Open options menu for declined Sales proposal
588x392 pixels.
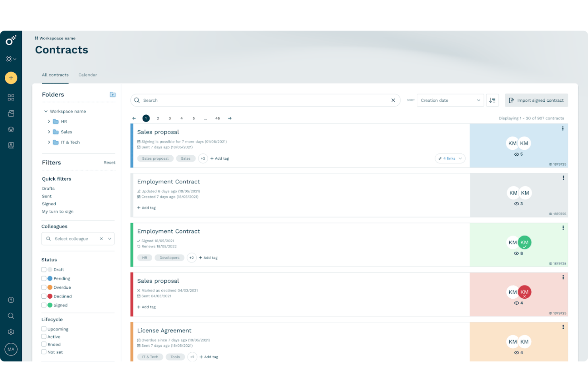pyautogui.click(x=563, y=277)
